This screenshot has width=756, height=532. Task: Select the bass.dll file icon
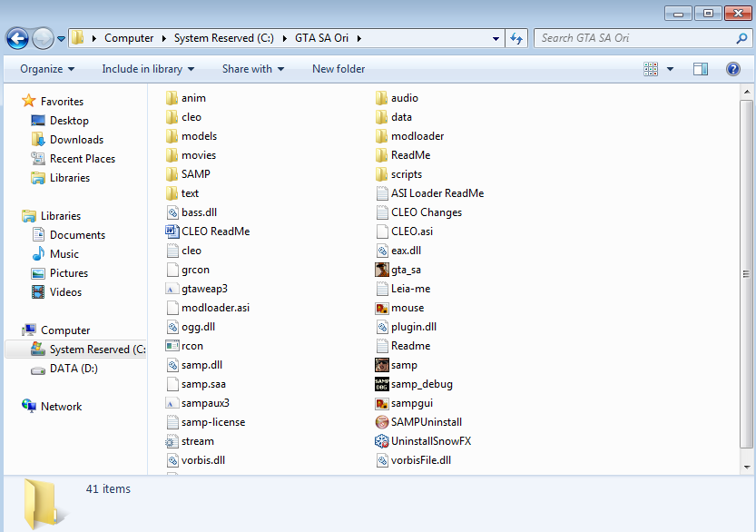pyautogui.click(x=172, y=212)
